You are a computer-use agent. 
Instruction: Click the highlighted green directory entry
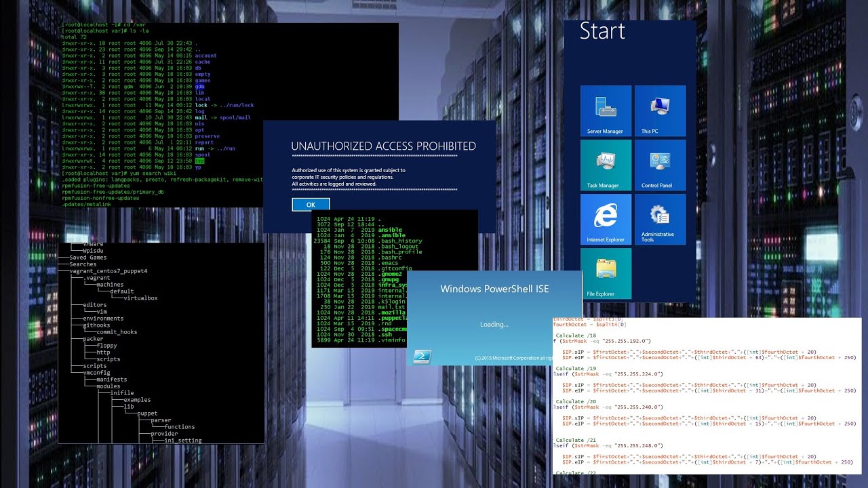pyautogui.click(x=199, y=161)
